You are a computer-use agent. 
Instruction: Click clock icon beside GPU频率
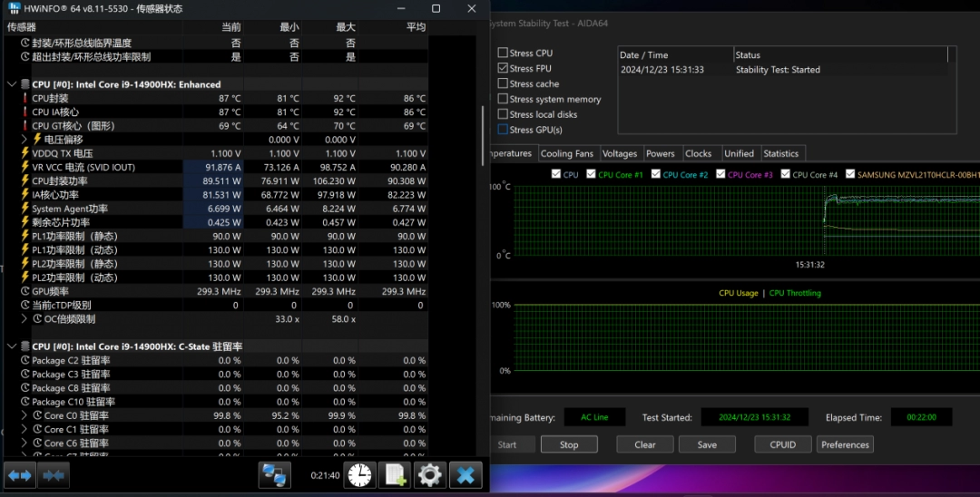point(25,291)
